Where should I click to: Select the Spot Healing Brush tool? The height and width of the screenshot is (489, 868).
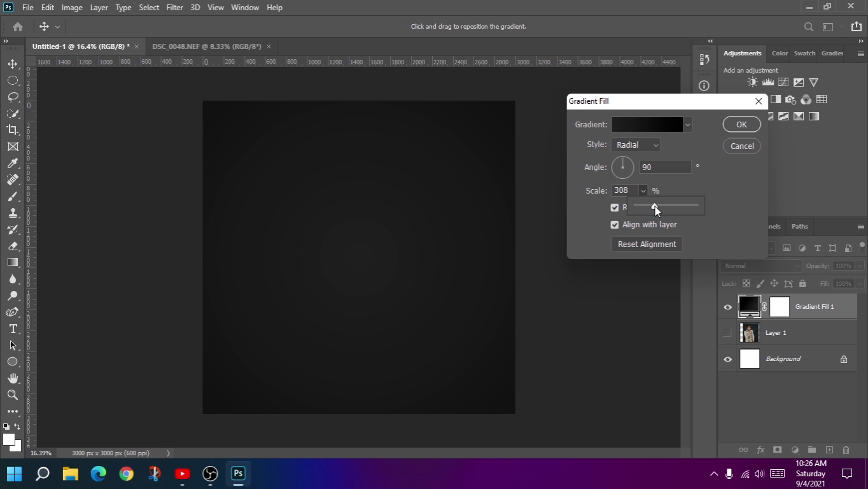pos(13,180)
